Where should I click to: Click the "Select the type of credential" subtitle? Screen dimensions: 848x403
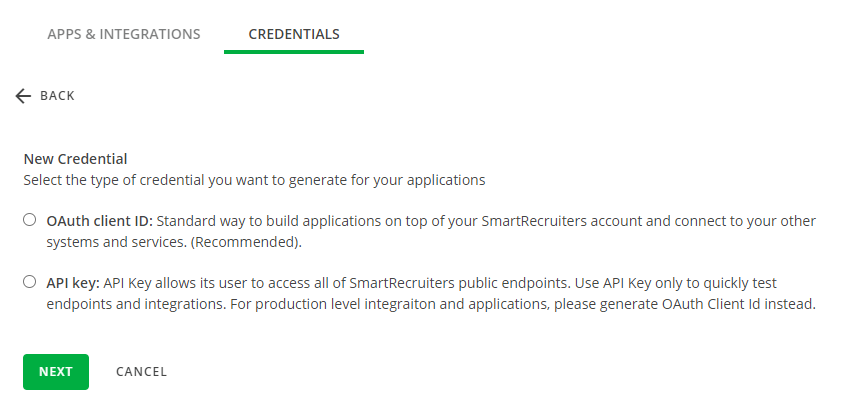(254, 181)
